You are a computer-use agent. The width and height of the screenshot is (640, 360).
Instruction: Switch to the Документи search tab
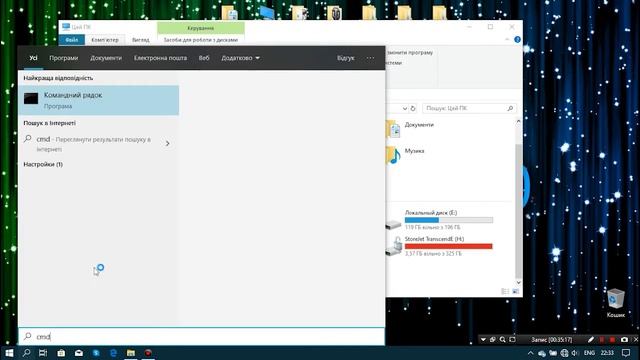106,58
